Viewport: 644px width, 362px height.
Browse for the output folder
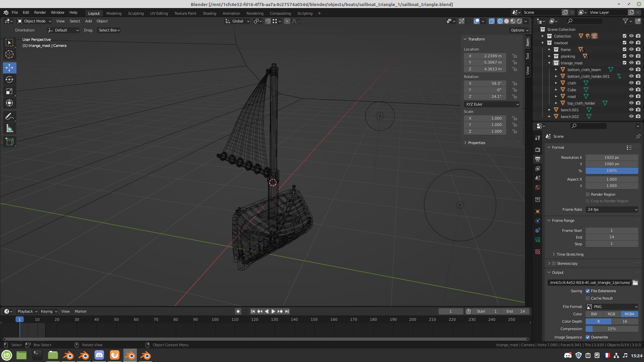(635, 283)
